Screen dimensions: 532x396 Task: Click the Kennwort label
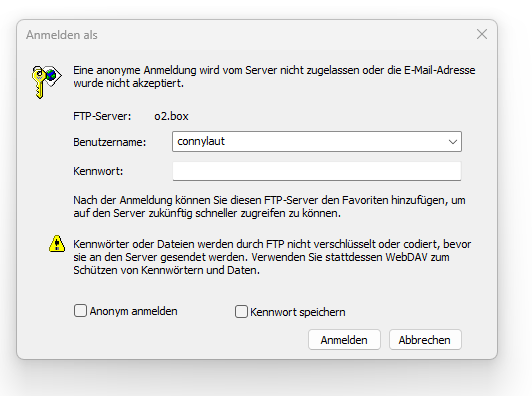98,171
